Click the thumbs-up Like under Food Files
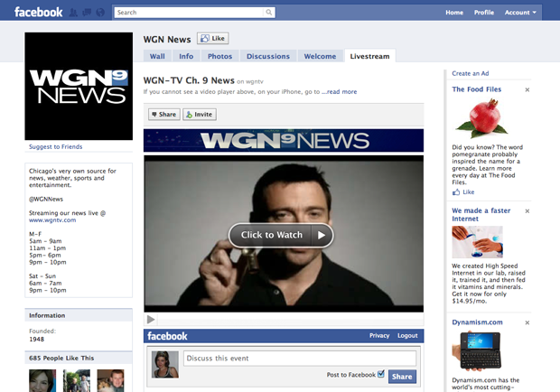This screenshot has width=560, height=392. pyautogui.click(x=463, y=192)
